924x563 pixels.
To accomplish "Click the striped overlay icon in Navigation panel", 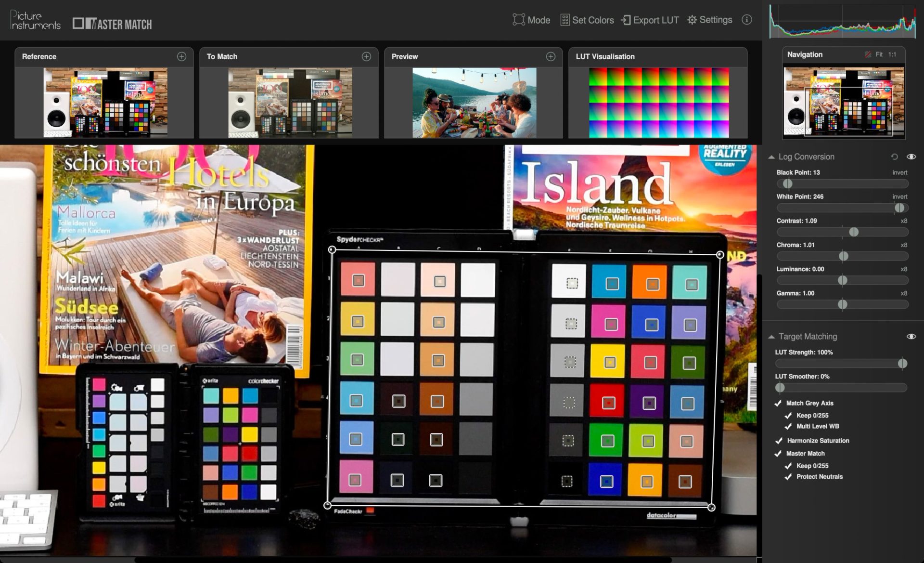I will 868,54.
